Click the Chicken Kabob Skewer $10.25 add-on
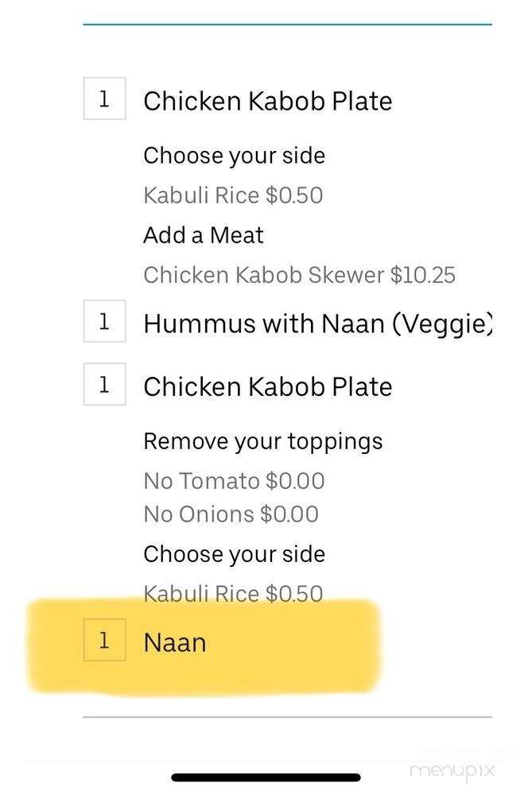This screenshot has height=795, width=532. click(x=300, y=274)
